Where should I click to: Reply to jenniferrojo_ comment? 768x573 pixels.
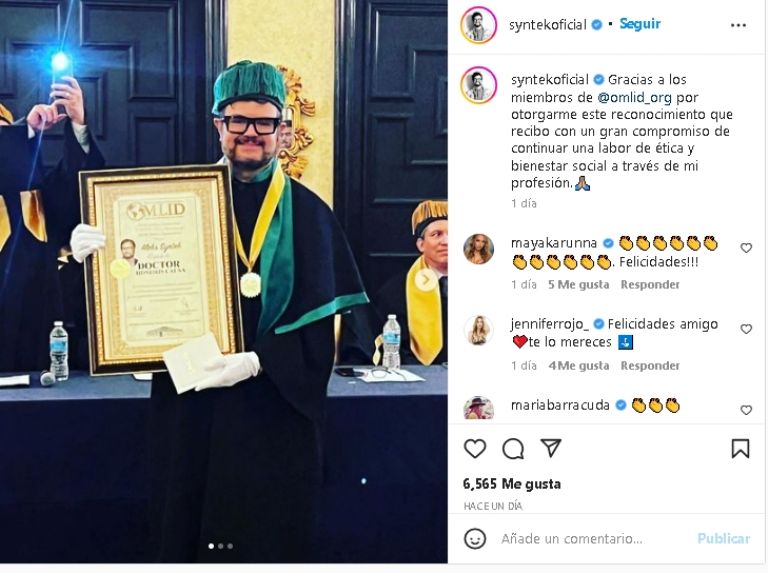pyautogui.click(x=649, y=366)
